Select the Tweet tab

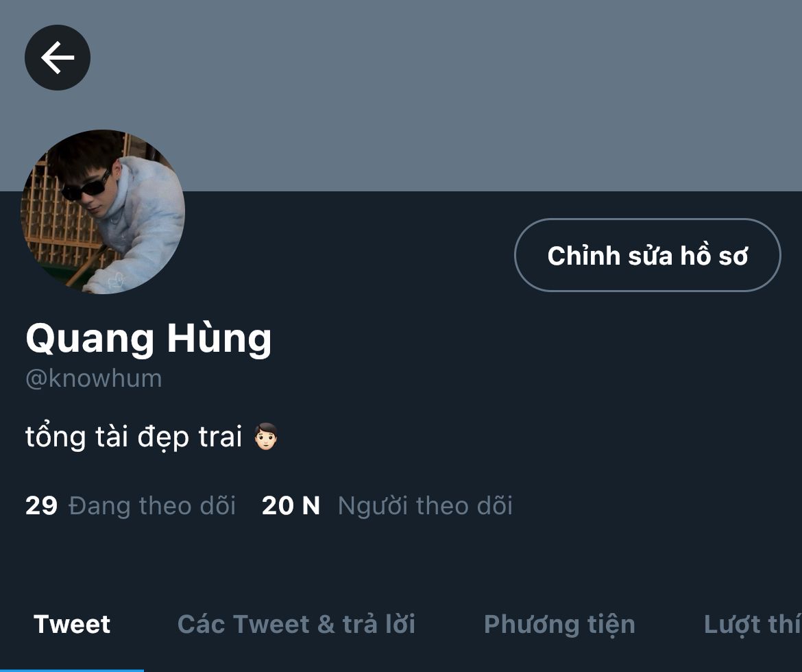[x=71, y=625]
